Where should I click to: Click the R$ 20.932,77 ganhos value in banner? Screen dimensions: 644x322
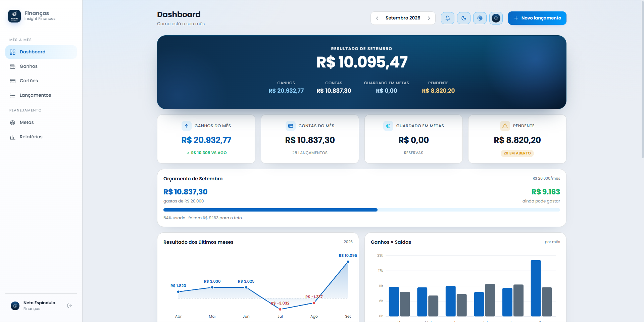click(286, 91)
